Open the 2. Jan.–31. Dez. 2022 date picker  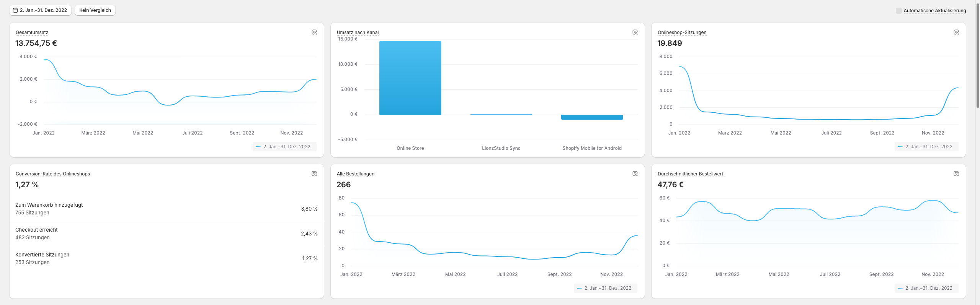click(43, 10)
